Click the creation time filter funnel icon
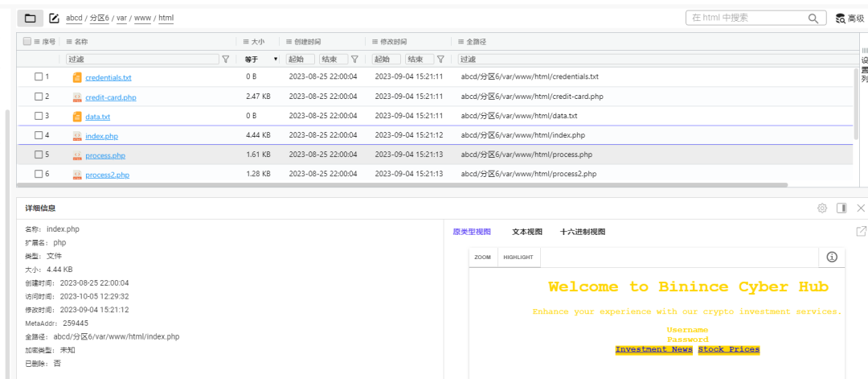Screen dimensions: 868x379 pyautogui.click(x=355, y=59)
